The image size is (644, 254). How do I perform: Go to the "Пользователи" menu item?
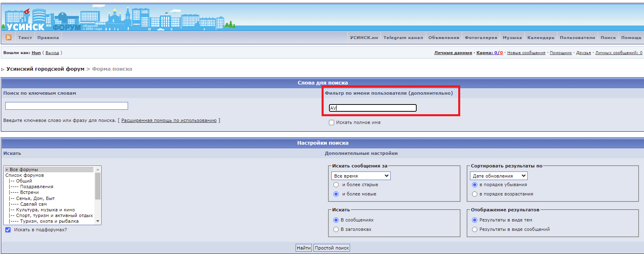tap(577, 37)
